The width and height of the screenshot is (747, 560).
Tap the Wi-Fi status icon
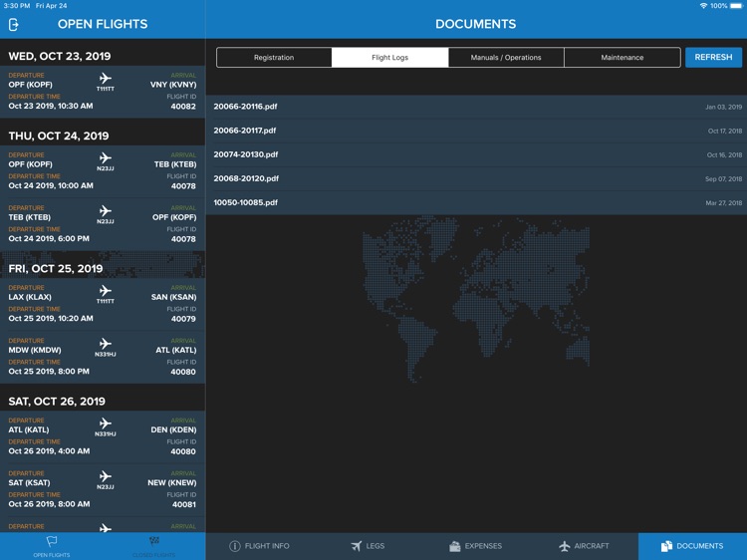(x=703, y=6)
